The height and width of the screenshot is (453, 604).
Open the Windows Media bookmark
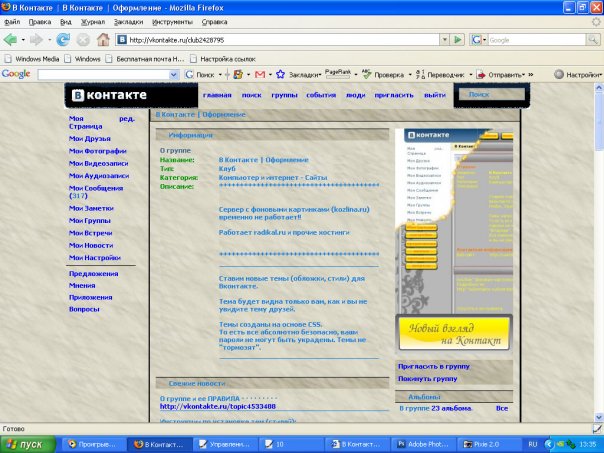coord(32,59)
